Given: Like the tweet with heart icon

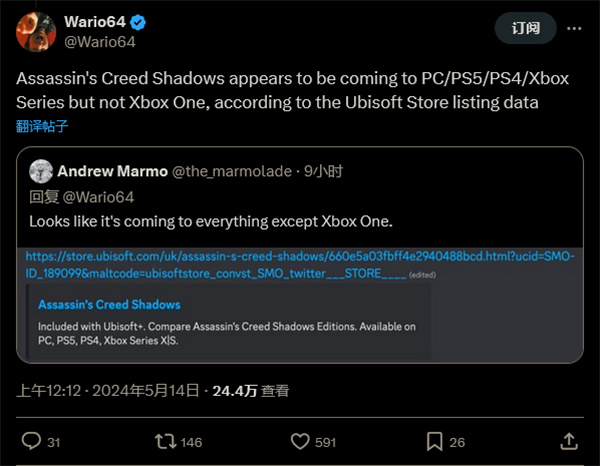Looking at the screenshot, I should click(x=300, y=442).
